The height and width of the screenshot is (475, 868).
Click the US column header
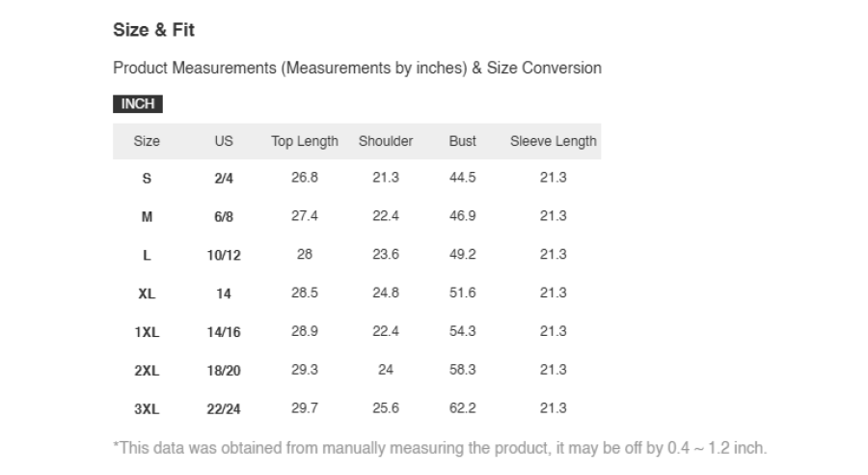click(x=224, y=141)
